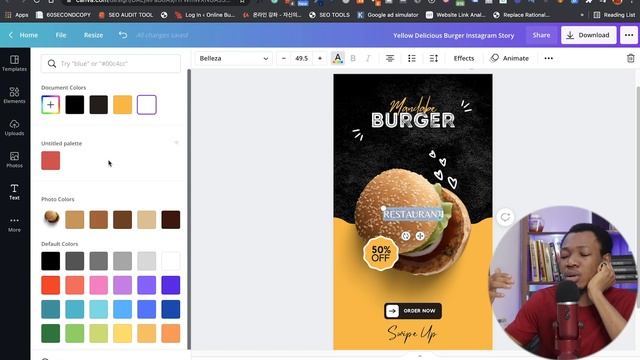
Task: Click the color search field
Action: click(111, 63)
